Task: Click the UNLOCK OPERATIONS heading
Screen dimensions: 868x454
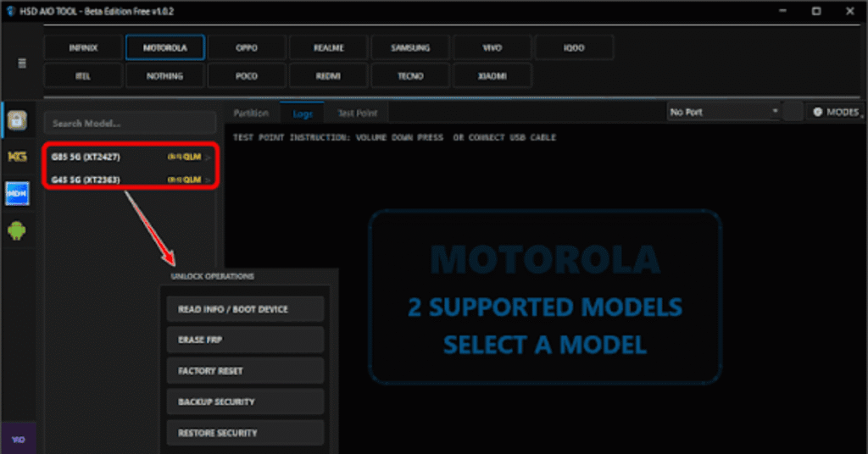Action: (x=213, y=276)
